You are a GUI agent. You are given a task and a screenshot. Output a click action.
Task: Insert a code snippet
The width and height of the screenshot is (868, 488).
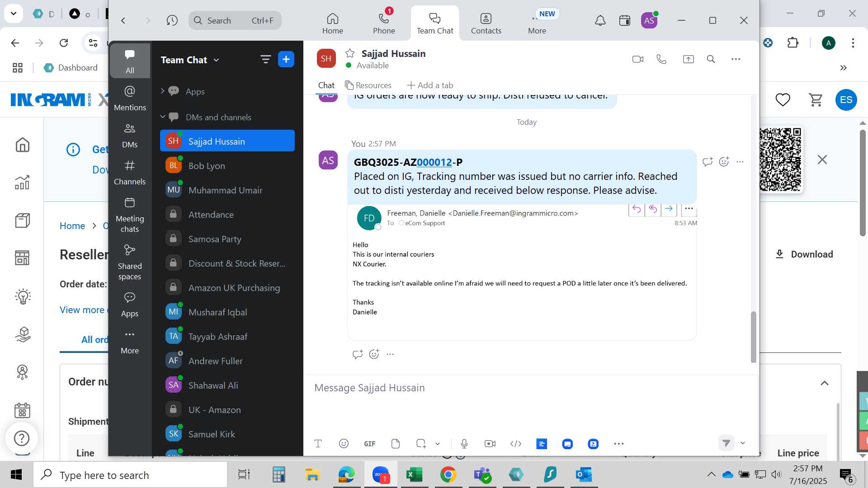point(515,444)
